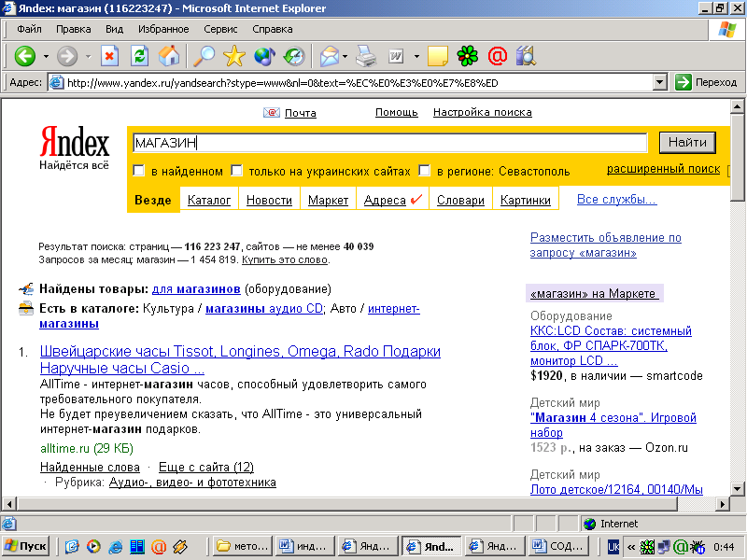Open Media pane with the globe icon
The width and height of the screenshot is (747, 560).
264,56
